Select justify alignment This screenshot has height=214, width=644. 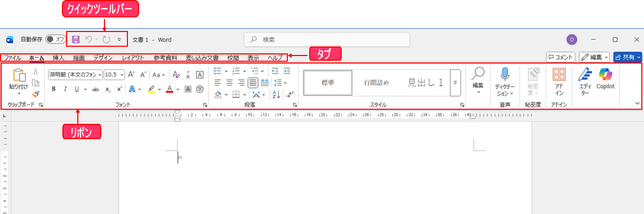253,83
